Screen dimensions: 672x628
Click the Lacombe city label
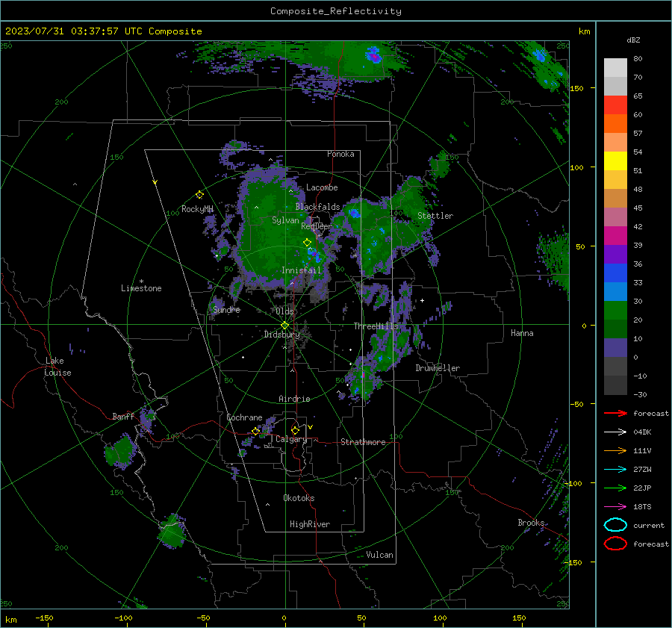(x=322, y=187)
